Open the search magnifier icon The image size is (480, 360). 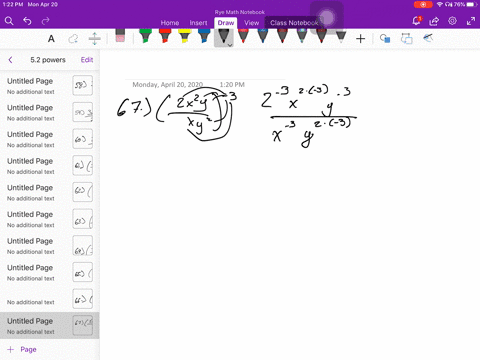(9, 21)
